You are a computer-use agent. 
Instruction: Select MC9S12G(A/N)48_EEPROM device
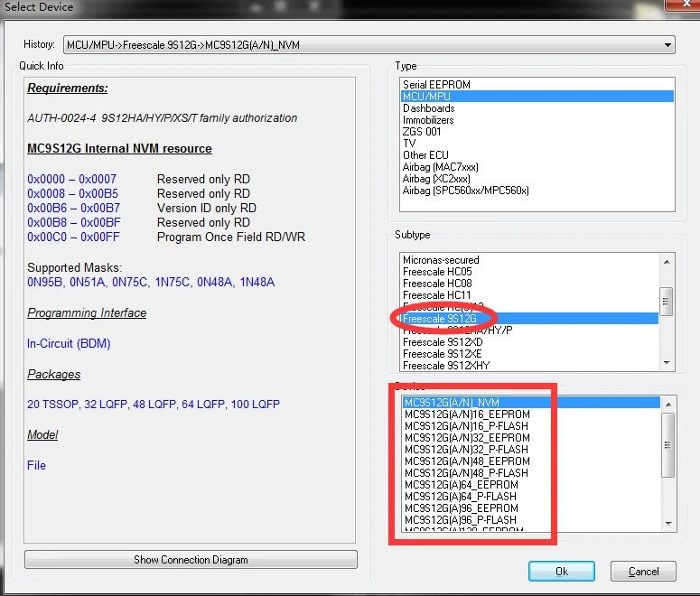point(531,461)
